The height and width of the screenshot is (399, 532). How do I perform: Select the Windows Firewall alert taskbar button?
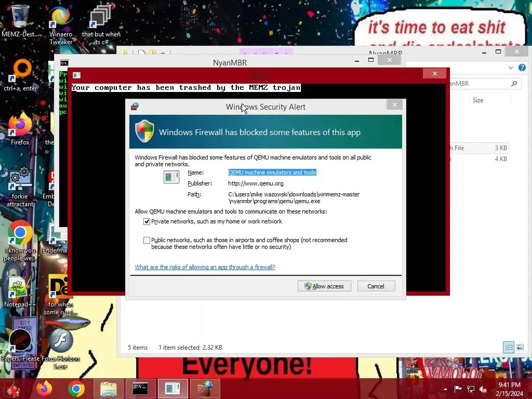[x=205, y=389]
